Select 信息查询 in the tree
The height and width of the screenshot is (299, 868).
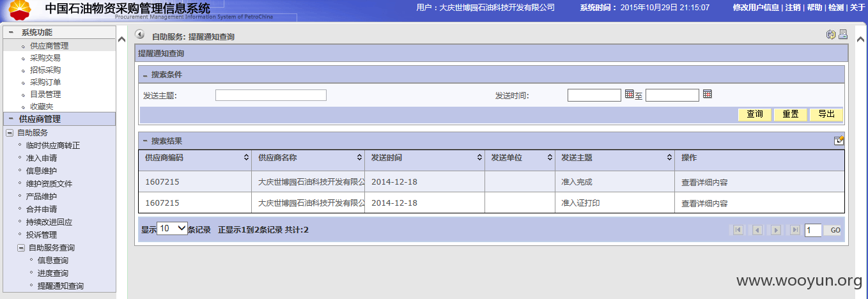pyautogui.click(x=53, y=261)
